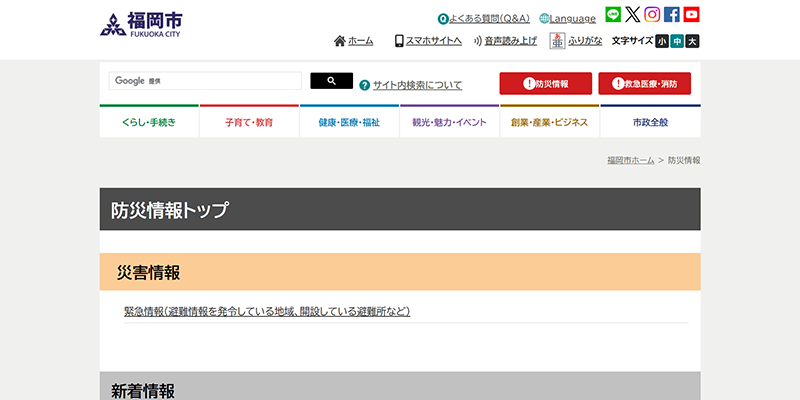Open the Language link

[x=572, y=19]
